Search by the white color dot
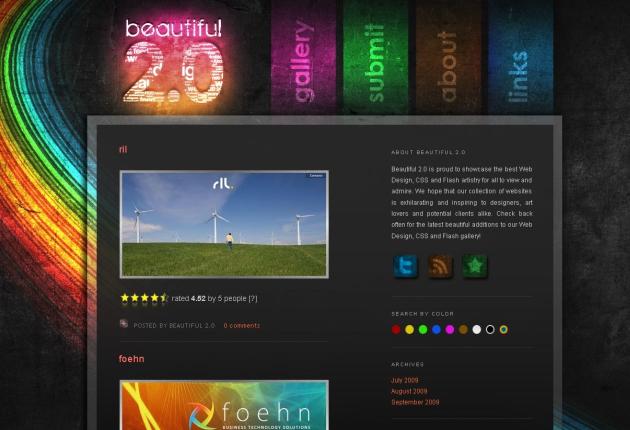 coord(477,330)
